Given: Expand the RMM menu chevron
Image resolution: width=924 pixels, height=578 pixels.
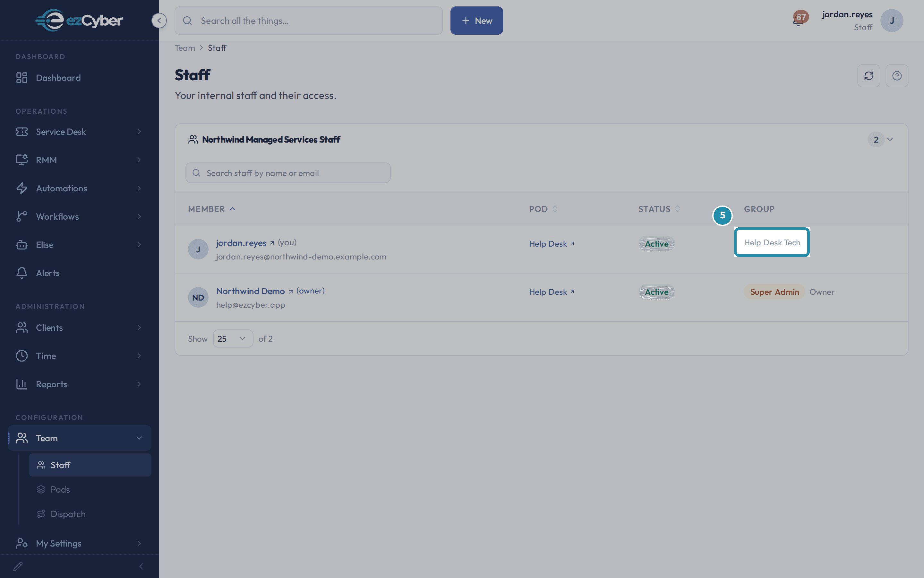Looking at the screenshot, I should [139, 160].
